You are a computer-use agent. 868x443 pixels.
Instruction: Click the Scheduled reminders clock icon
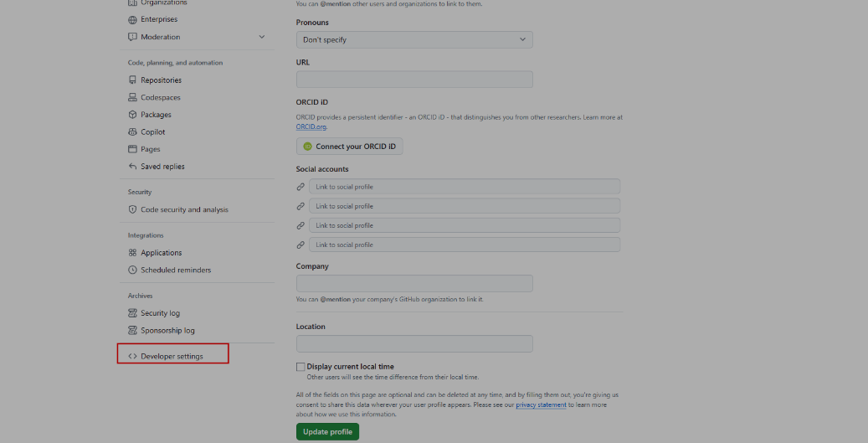pos(132,270)
